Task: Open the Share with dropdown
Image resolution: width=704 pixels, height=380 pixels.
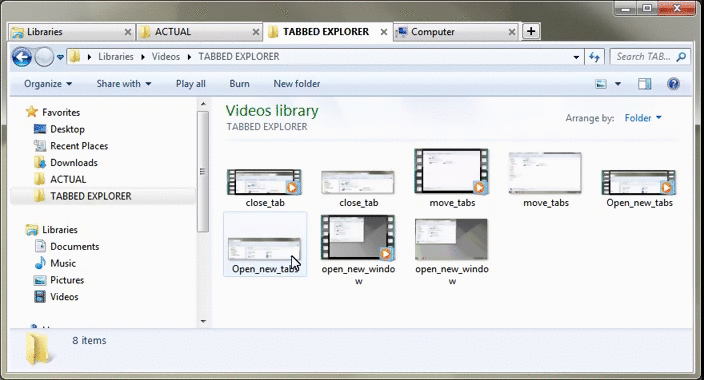Action: [x=124, y=84]
